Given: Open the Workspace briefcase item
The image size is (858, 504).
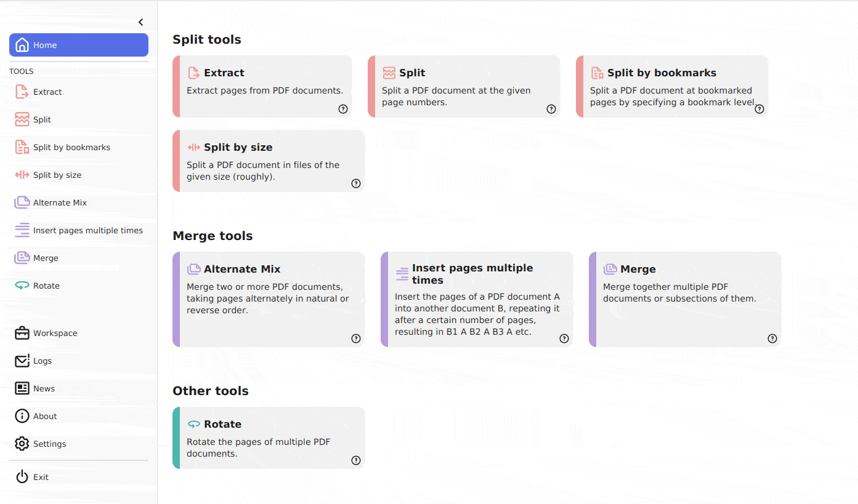Looking at the screenshot, I should (x=79, y=333).
